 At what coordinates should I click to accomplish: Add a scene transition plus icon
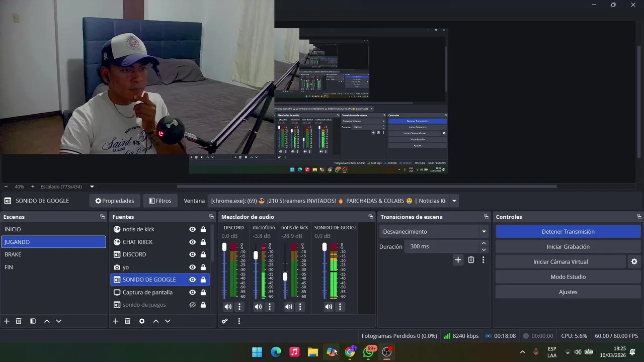click(458, 260)
